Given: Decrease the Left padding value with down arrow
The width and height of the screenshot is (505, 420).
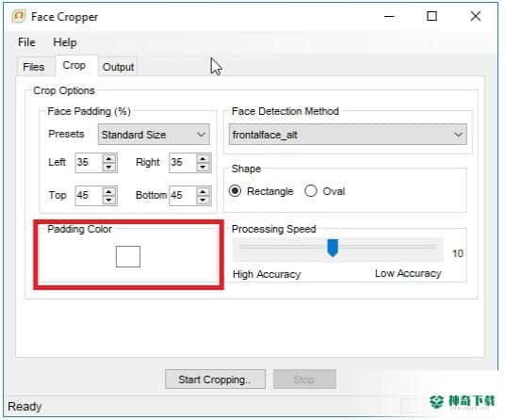Looking at the screenshot, I should (109, 167).
